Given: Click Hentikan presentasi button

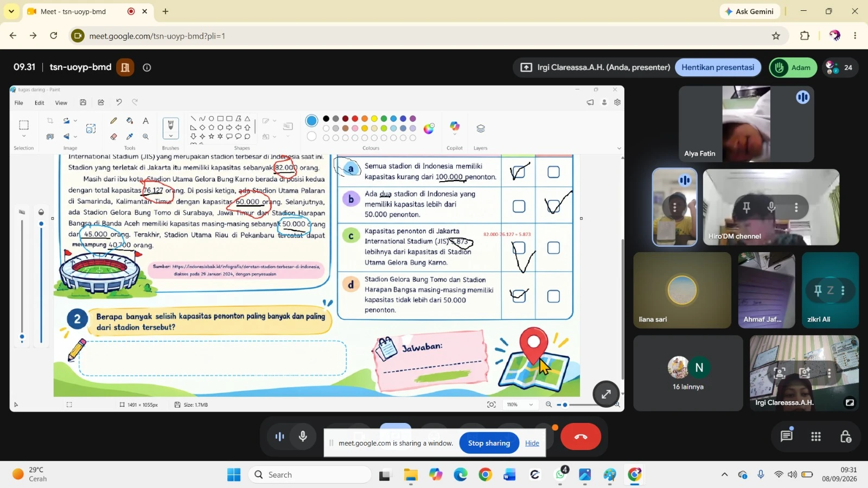Looking at the screenshot, I should [718, 67].
